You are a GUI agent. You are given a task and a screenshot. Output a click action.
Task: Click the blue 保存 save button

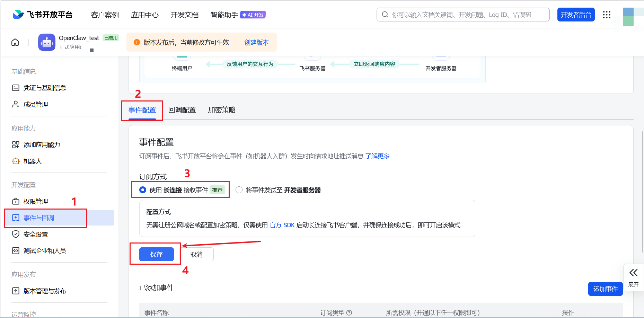pyautogui.click(x=156, y=254)
